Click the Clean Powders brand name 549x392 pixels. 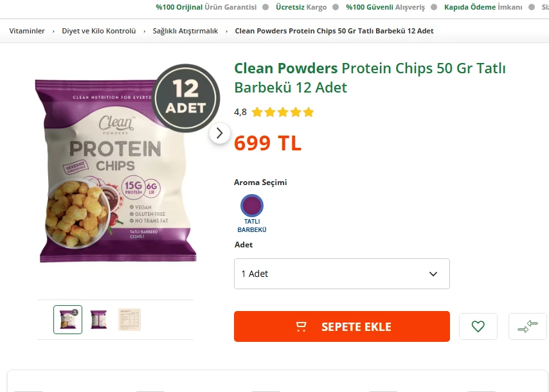285,67
